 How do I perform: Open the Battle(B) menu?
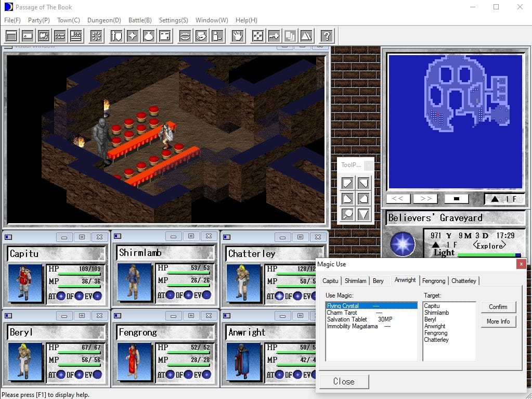140,20
